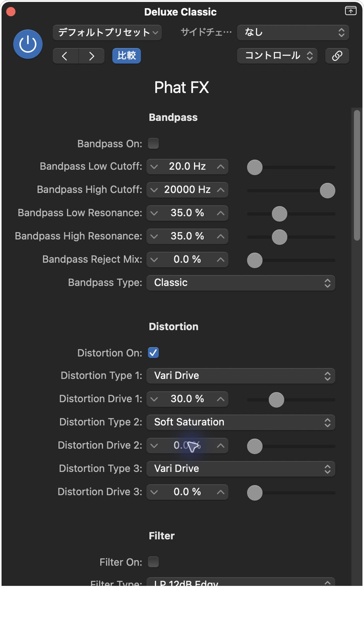Click the Bandpass Low Cutoff slider knob

tap(255, 167)
